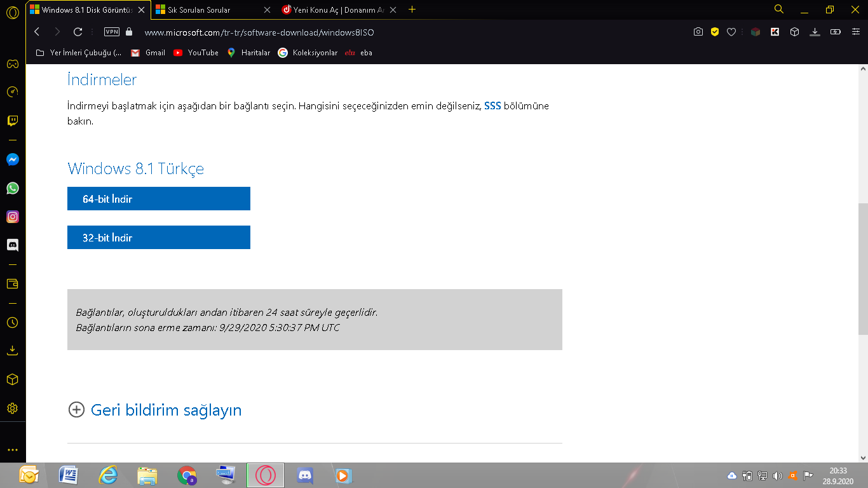Launch Discord from the taskbar
Image resolution: width=868 pixels, height=488 pixels.
coord(304,475)
